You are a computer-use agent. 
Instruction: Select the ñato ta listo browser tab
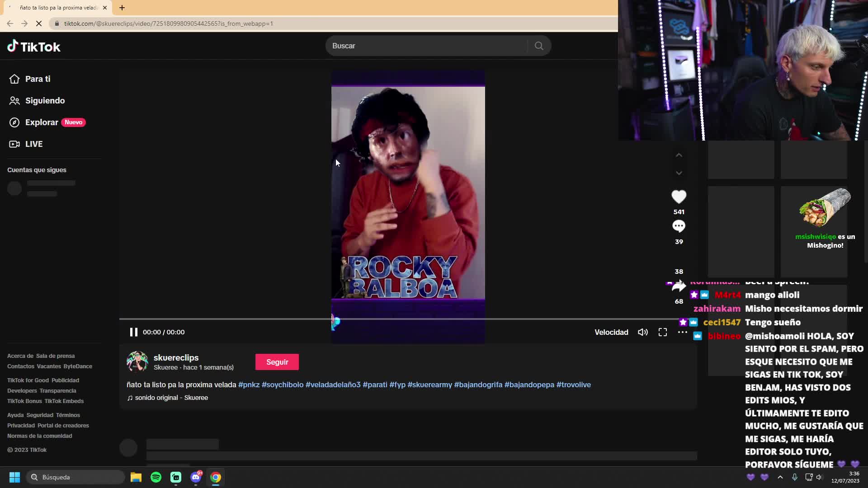tap(58, 8)
